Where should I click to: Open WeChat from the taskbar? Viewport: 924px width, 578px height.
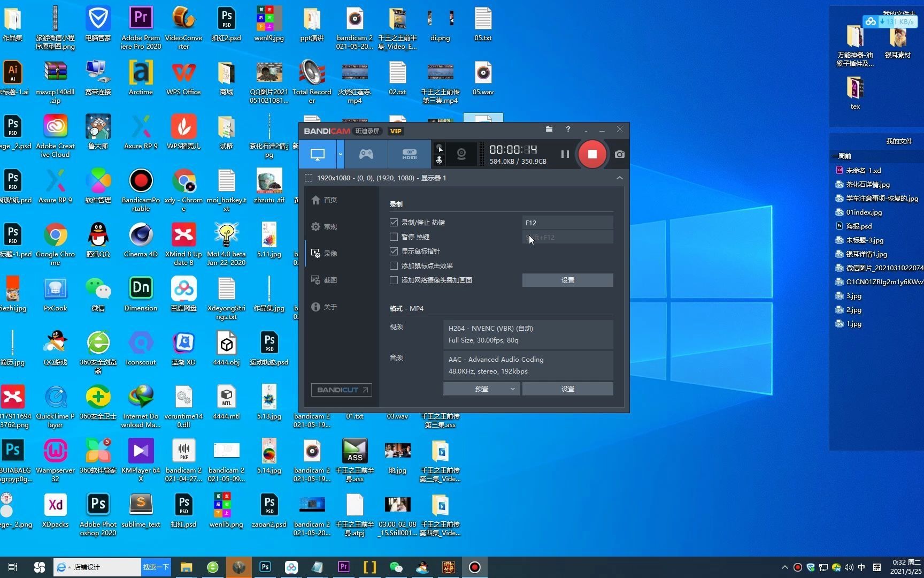[x=396, y=567]
